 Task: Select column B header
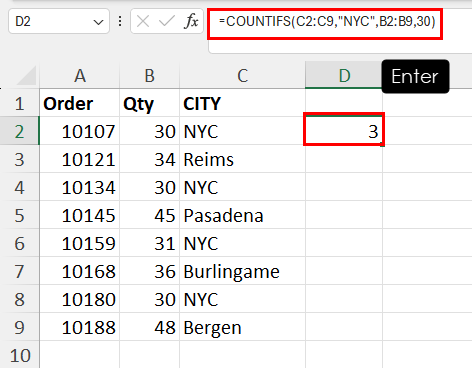click(x=149, y=75)
